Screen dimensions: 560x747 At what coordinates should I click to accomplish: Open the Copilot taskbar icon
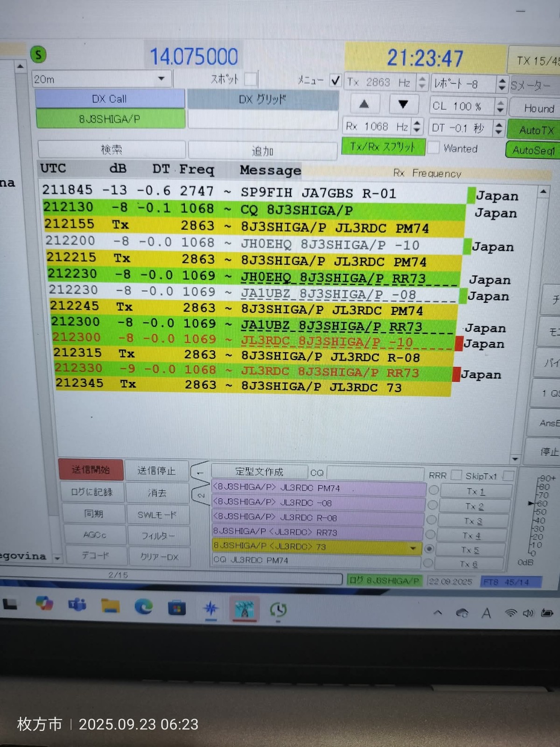[44, 603]
